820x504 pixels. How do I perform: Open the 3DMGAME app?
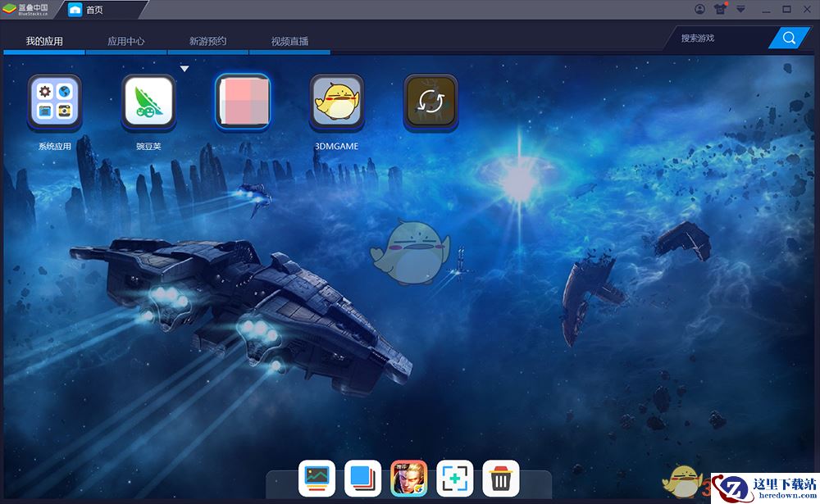tap(336, 102)
